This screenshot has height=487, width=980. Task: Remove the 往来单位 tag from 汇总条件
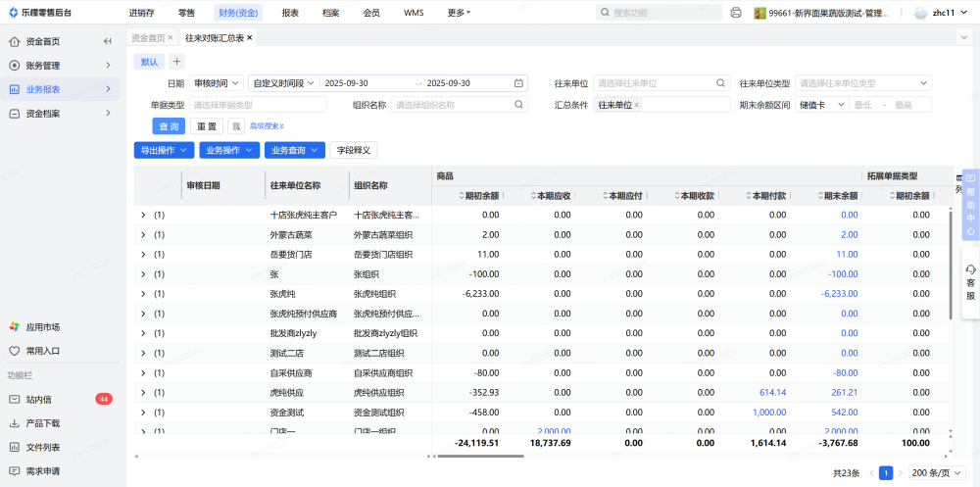click(x=637, y=105)
